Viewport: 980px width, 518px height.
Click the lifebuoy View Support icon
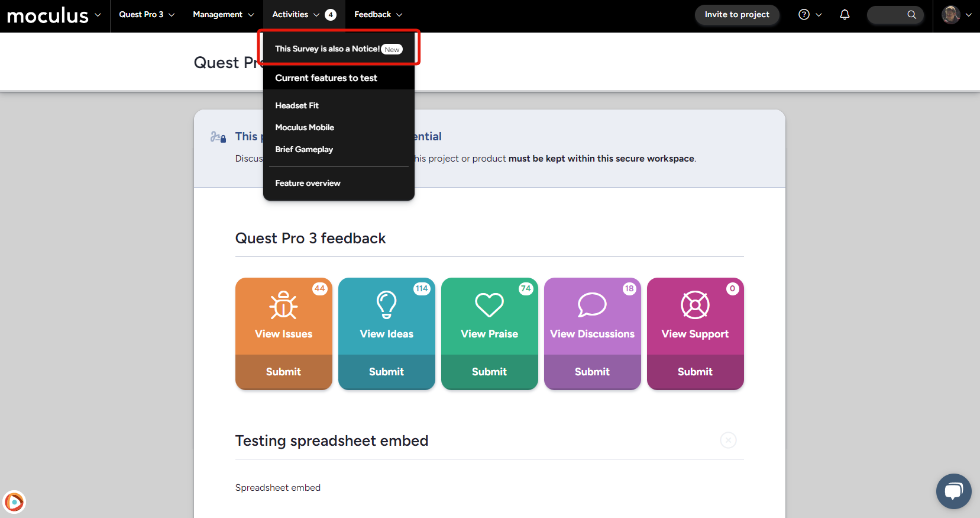click(695, 305)
